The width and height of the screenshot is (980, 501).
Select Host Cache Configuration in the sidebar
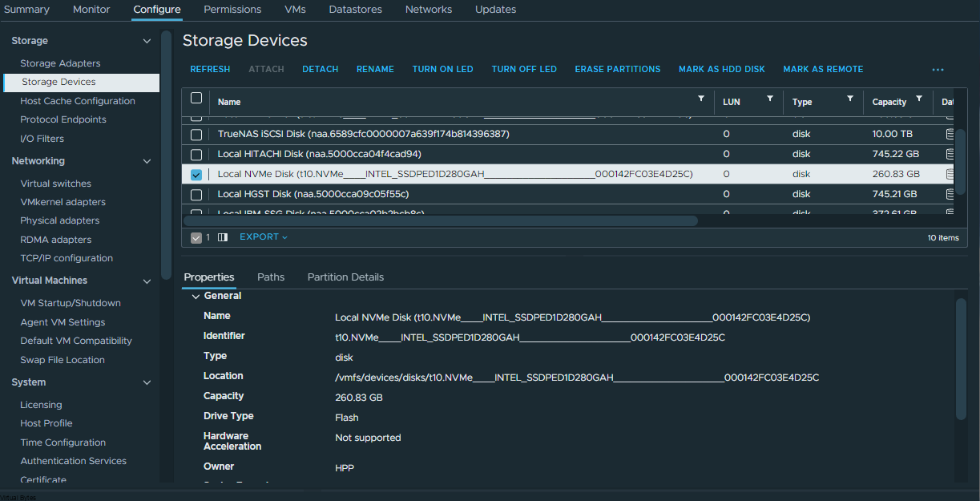pos(77,100)
